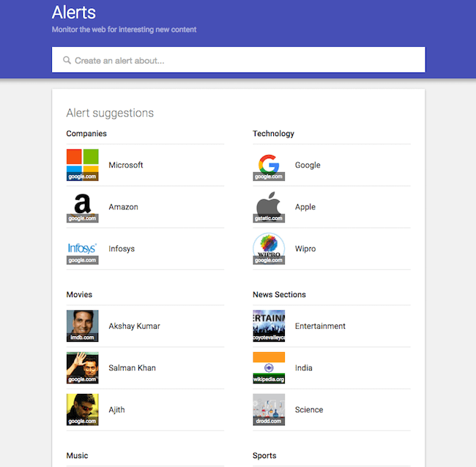Image resolution: width=476 pixels, height=467 pixels.
Task: Click the magnifier icon in search box
Action: tap(67, 60)
